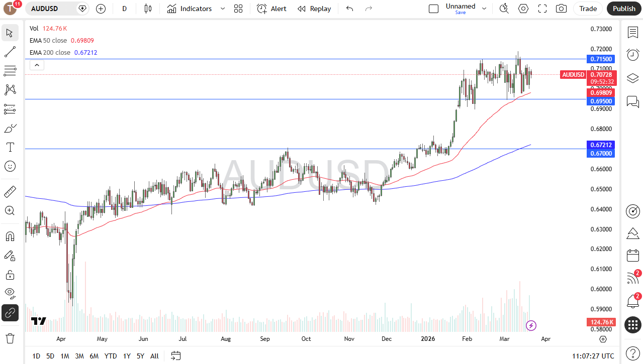Redo the last chart action
Image resolution: width=643 pixels, height=364 pixels.
(369, 9)
